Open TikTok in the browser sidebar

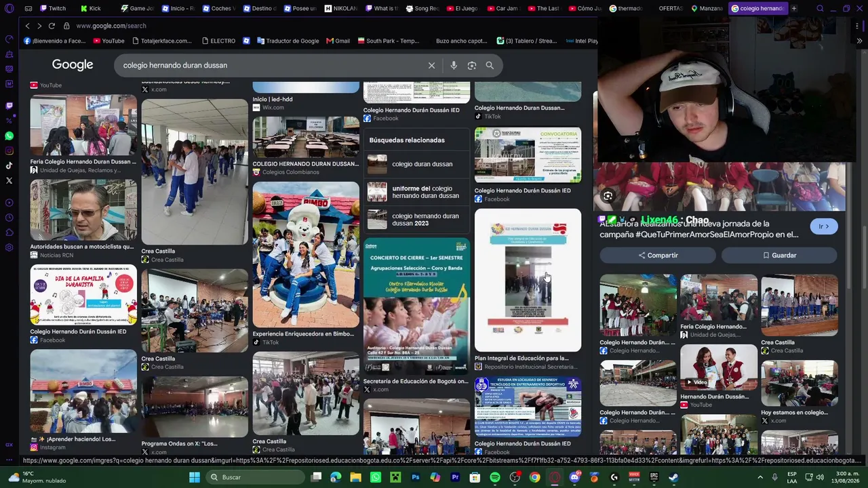(x=9, y=165)
